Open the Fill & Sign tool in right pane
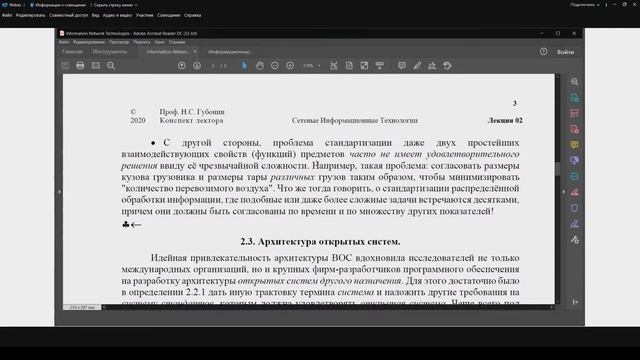Screen dimensions: 640x360 tap(574, 224)
